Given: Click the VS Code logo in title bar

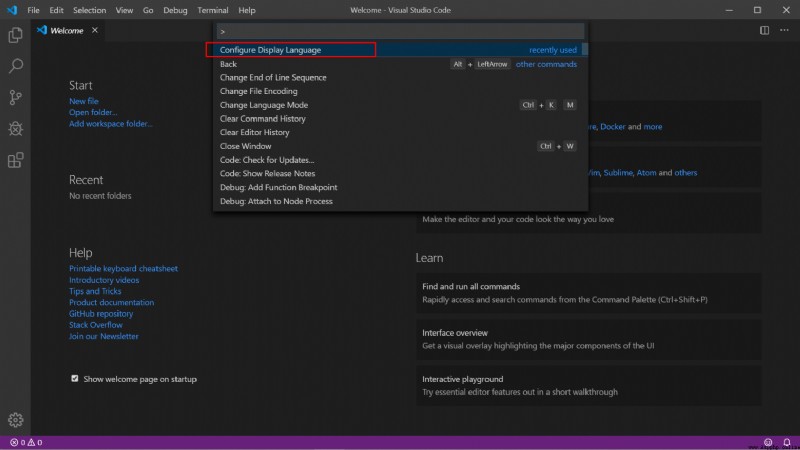Looking at the screenshot, I should [x=12, y=10].
